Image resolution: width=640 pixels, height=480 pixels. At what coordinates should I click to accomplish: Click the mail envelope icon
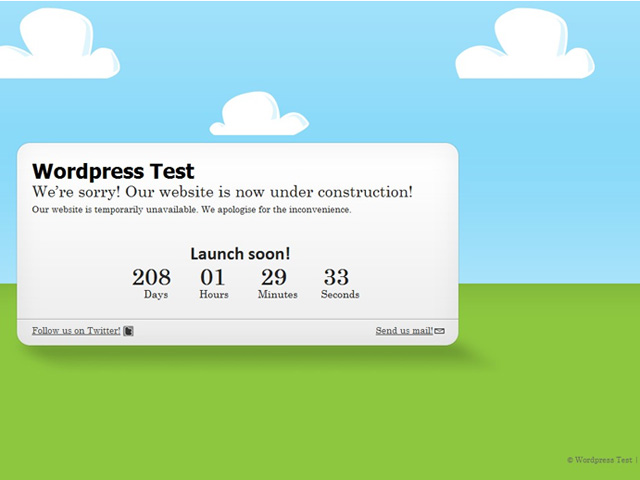(440, 331)
